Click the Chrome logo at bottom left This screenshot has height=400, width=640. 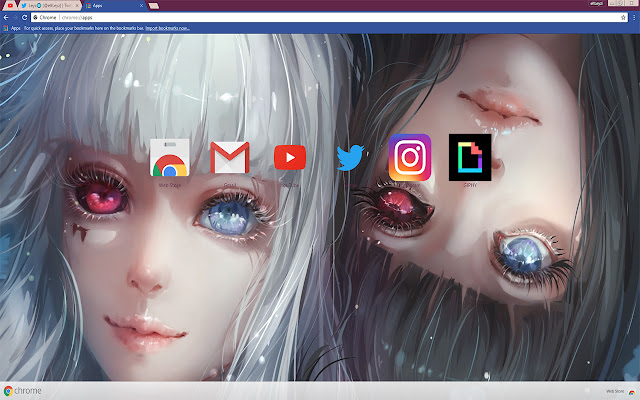tap(23, 391)
